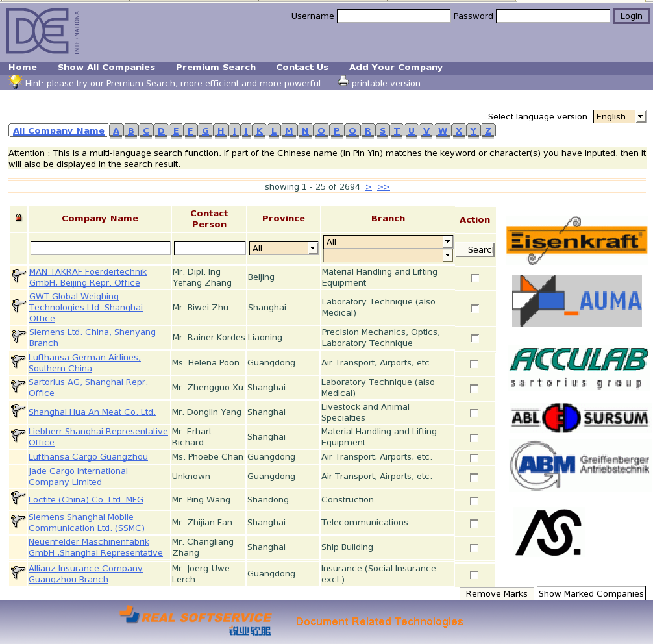Check the box for Loctite (China) Co. row
Screen dimensions: 653x644
coord(474,501)
